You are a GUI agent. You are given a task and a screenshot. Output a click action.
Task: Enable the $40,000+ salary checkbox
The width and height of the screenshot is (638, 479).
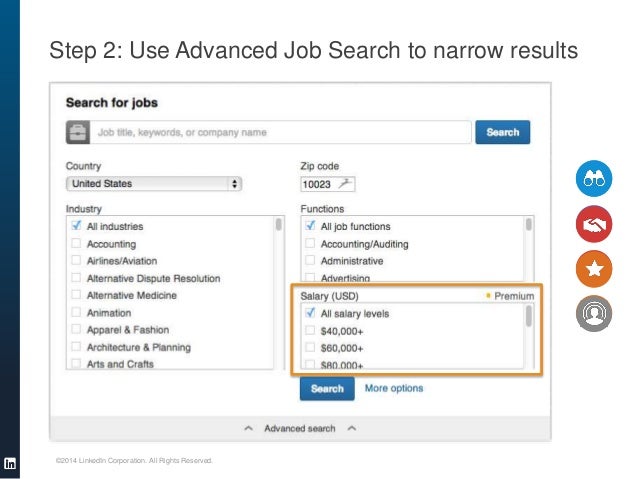point(310,331)
